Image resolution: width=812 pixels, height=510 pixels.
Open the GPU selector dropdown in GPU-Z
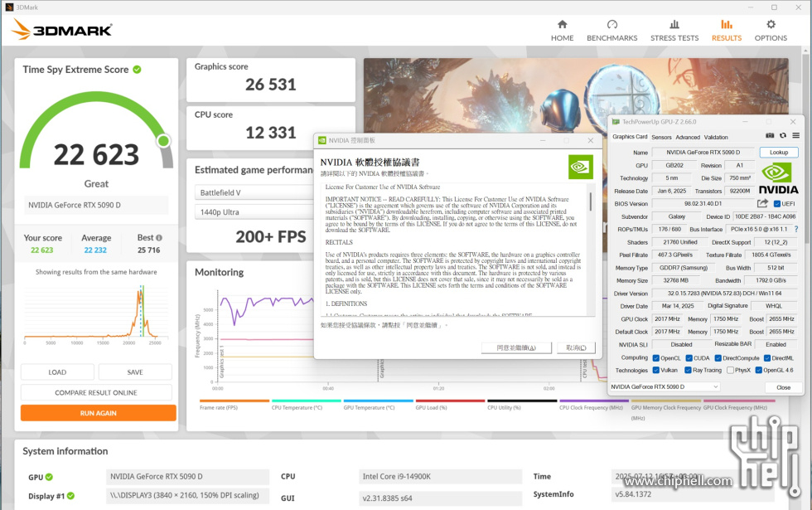click(x=665, y=386)
